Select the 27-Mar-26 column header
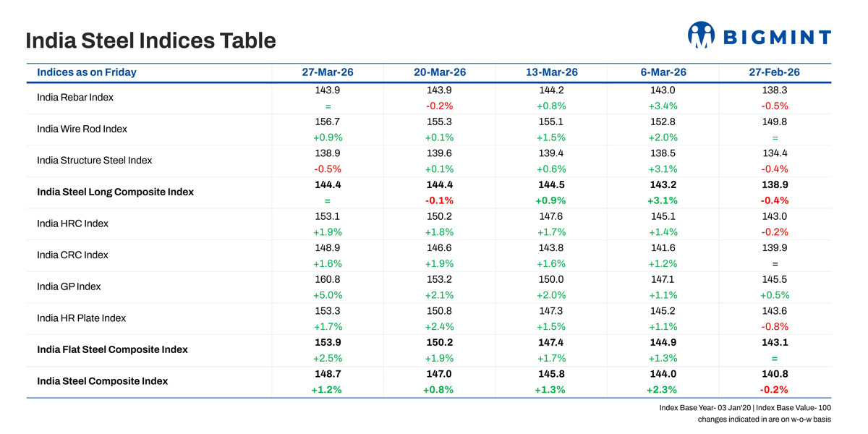This screenshot has width=868, height=434. click(327, 72)
